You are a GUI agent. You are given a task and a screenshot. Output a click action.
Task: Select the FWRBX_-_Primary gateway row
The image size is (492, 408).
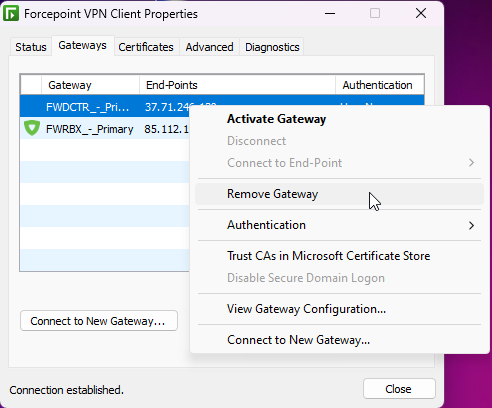[105, 129]
